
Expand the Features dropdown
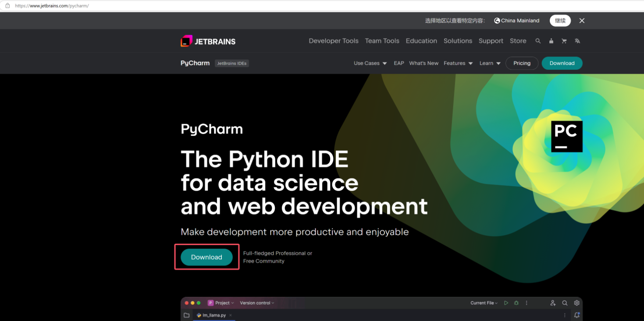click(458, 63)
